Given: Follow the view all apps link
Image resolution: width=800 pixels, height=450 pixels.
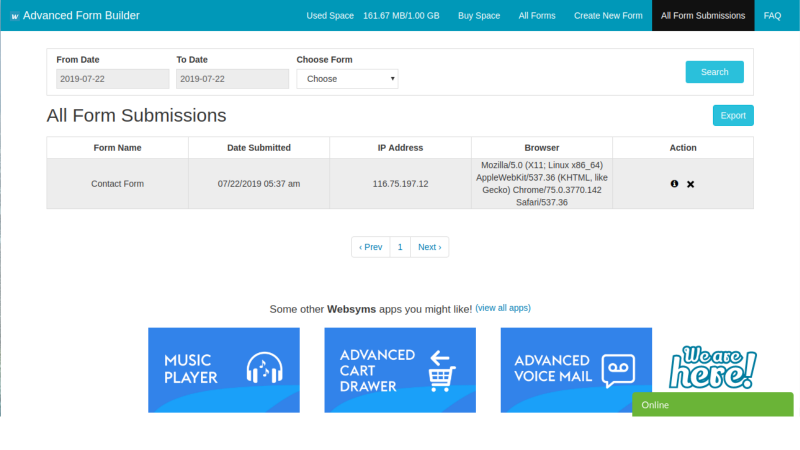Looking at the screenshot, I should click(x=503, y=308).
